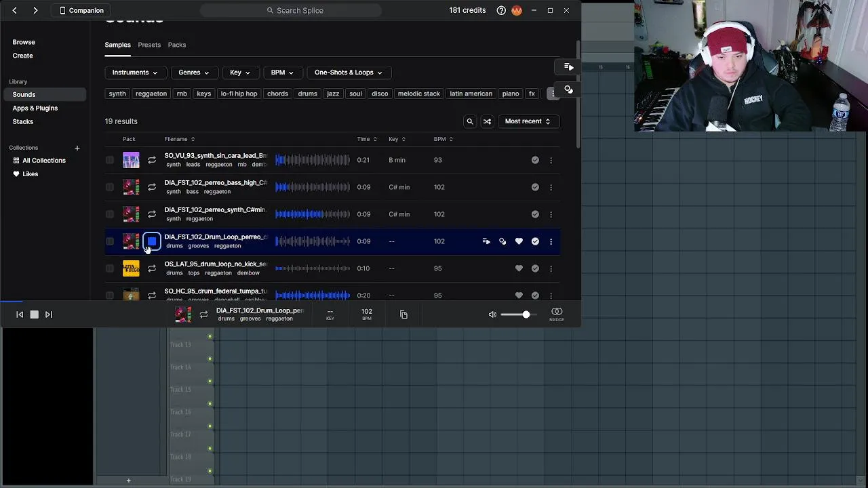Open the Most recent sort dropdown
This screenshot has height=488, width=868.
click(x=528, y=121)
